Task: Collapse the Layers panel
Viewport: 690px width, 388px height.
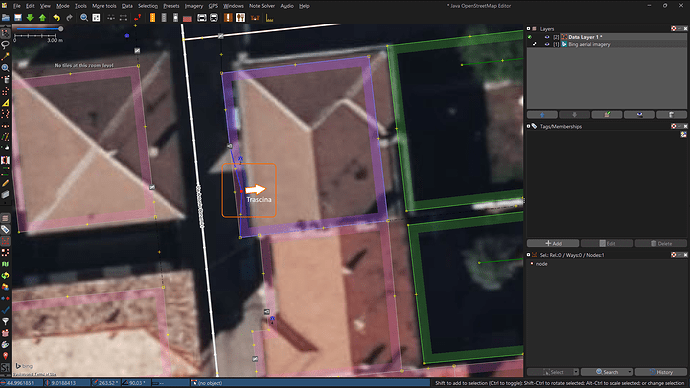Action: [529, 29]
